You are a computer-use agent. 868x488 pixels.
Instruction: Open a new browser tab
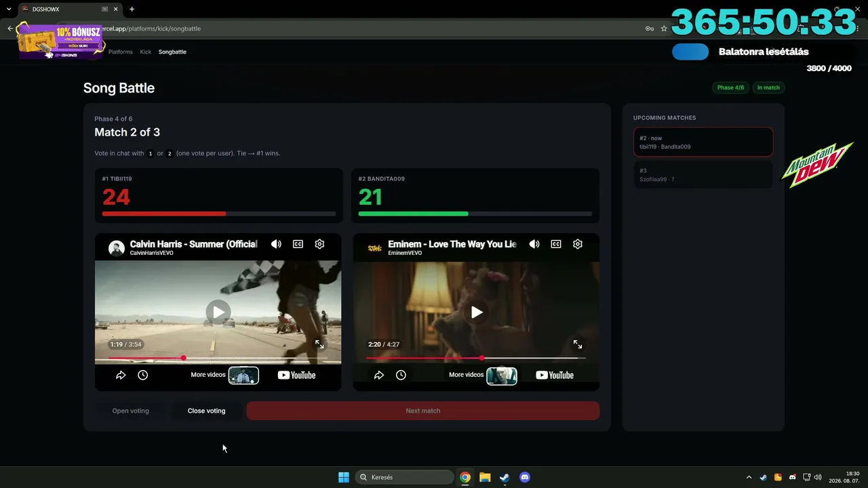(x=132, y=9)
